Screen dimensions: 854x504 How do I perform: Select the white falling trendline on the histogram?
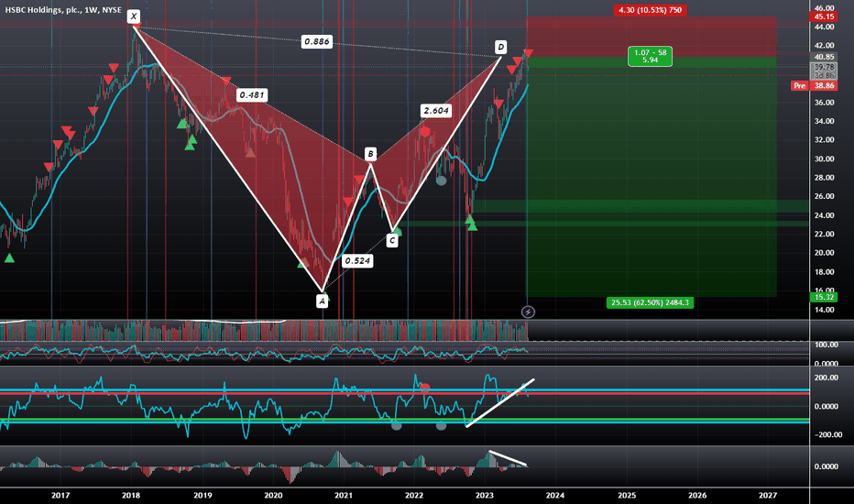click(508, 457)
